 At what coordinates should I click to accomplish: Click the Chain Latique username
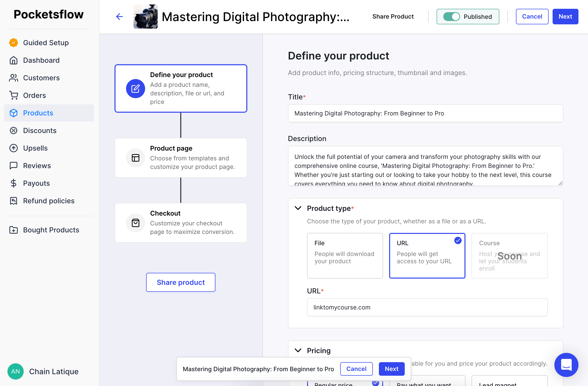(54, 371)
